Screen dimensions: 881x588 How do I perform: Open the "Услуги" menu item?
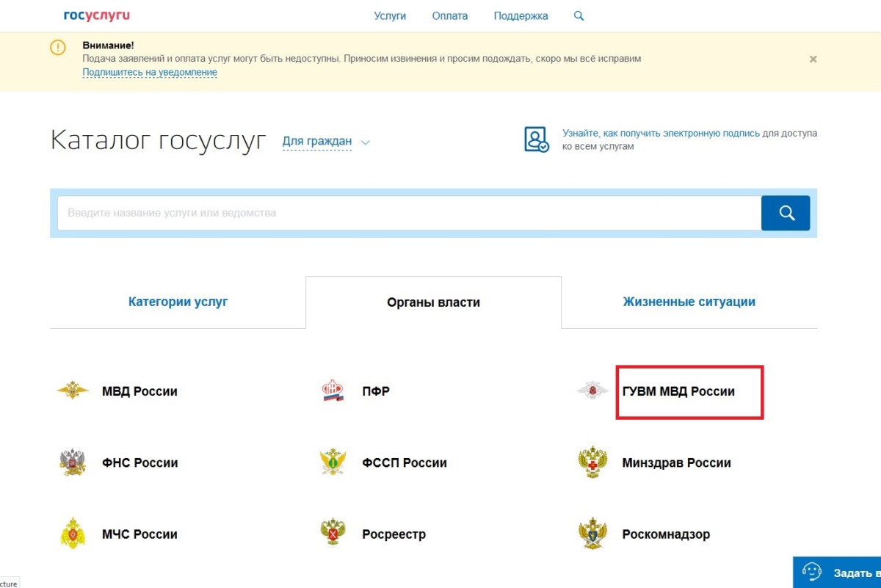(x=390, y=16)
